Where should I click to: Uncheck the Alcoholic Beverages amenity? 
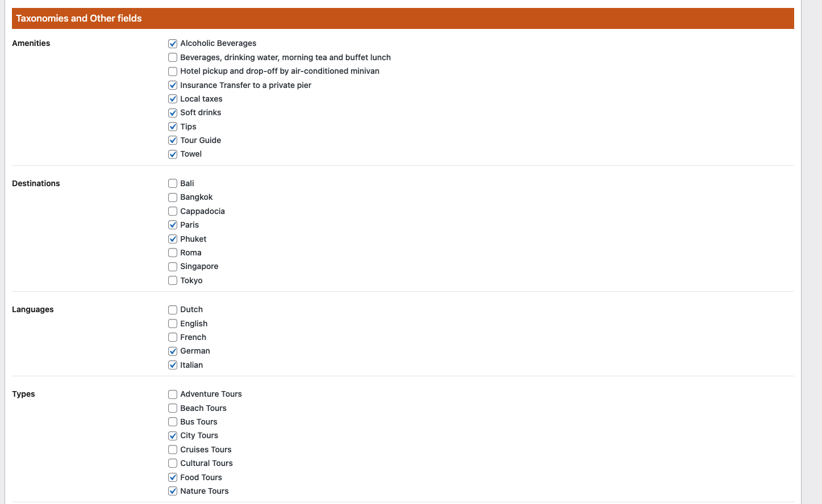173,44
